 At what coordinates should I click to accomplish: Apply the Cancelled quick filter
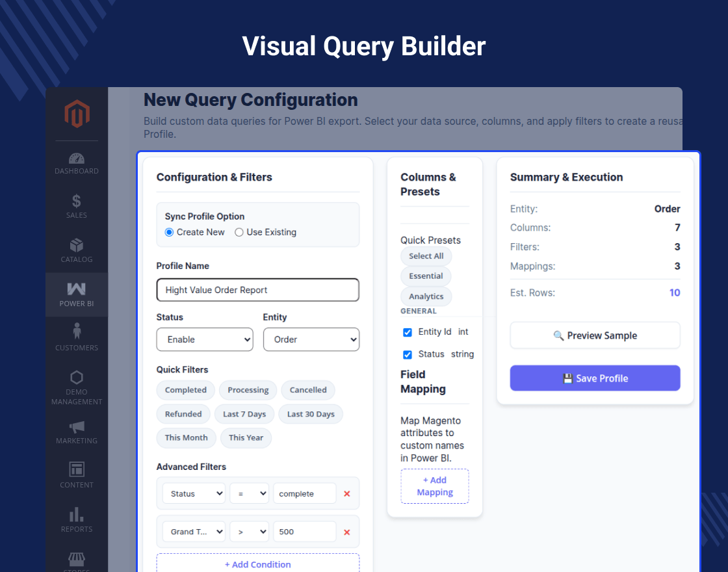point(308,390)
